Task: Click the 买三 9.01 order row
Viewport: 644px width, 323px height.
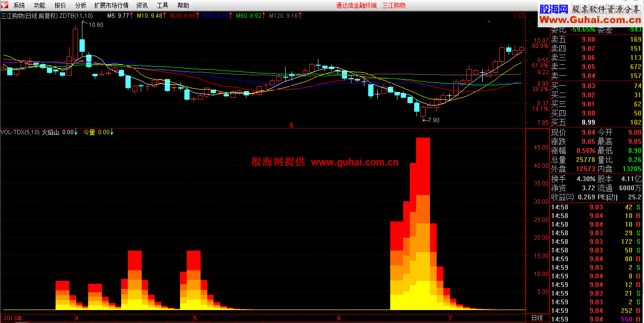Action: click(597, 104)
